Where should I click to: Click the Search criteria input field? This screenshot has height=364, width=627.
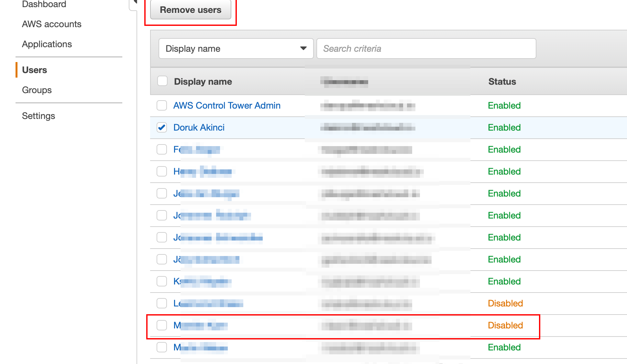pyautogui.click(x=426, y=48)
